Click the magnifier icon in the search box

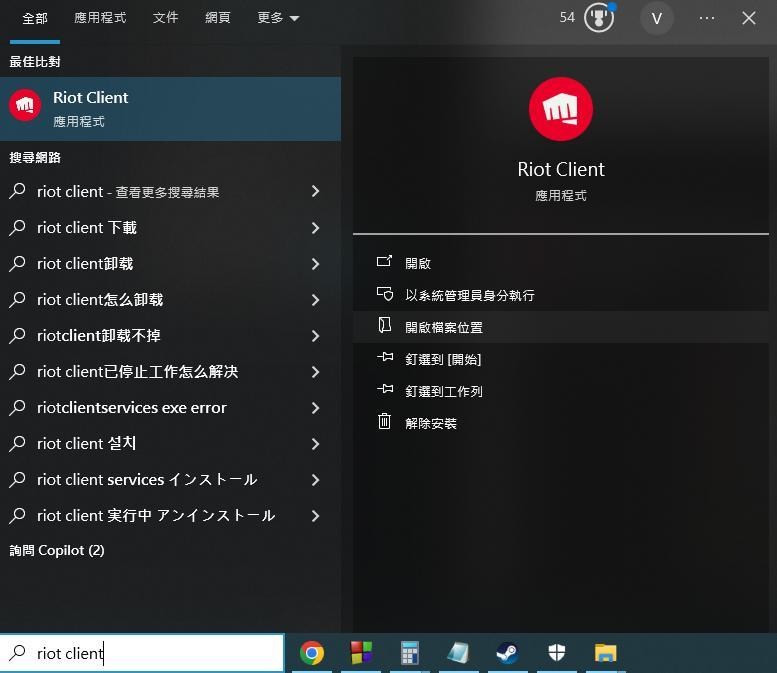pos(17,652)
